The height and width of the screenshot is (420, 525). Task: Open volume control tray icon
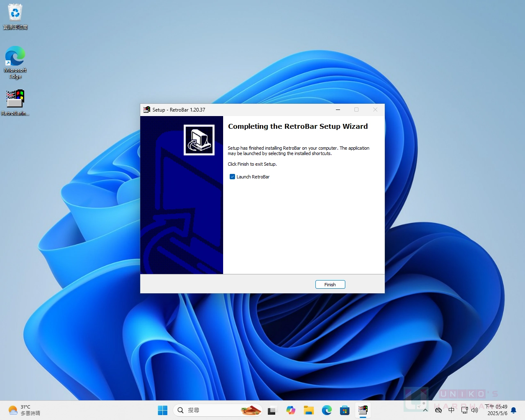point(475,410)
